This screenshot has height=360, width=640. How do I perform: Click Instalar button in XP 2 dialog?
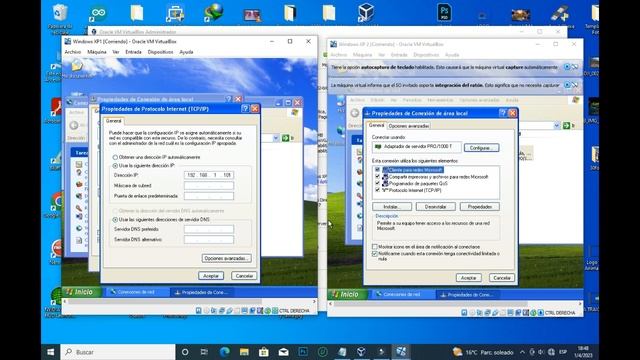pyautogui.click(x=392, y=207)
